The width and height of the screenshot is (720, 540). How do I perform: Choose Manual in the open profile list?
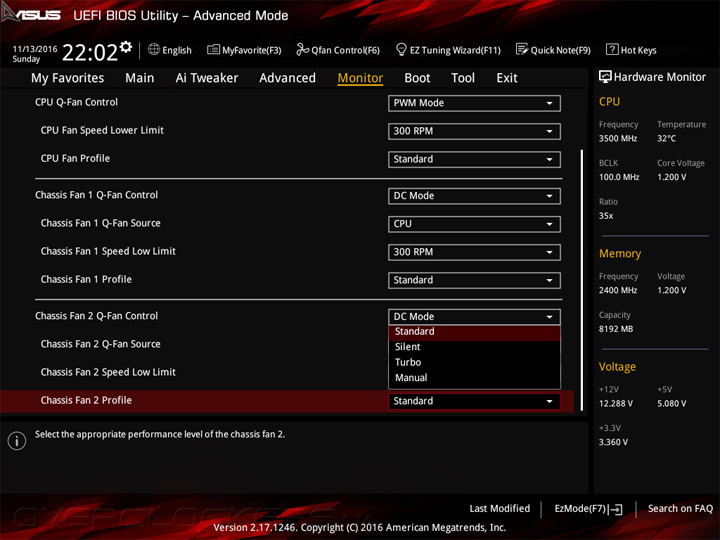click(474, 378)
